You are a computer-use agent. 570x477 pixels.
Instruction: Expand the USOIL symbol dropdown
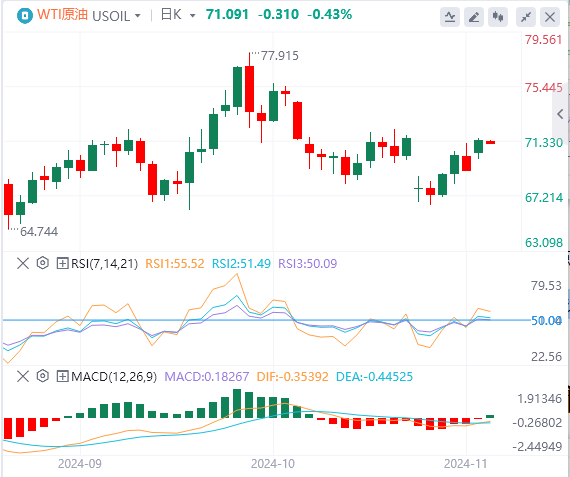click(138, 16)
